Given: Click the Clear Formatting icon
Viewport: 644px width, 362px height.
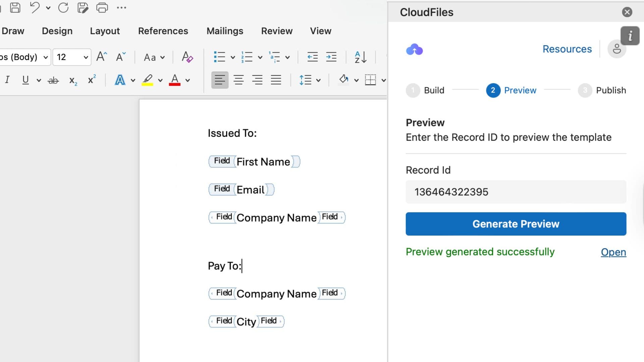Looking at the screenshot, I should point(187,57).
